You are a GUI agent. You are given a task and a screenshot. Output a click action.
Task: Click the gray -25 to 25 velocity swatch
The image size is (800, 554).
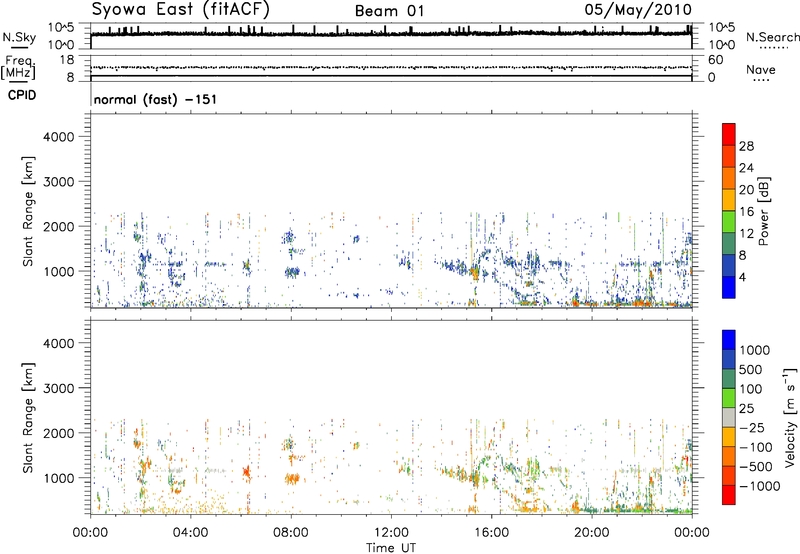[x=729, y=417]
